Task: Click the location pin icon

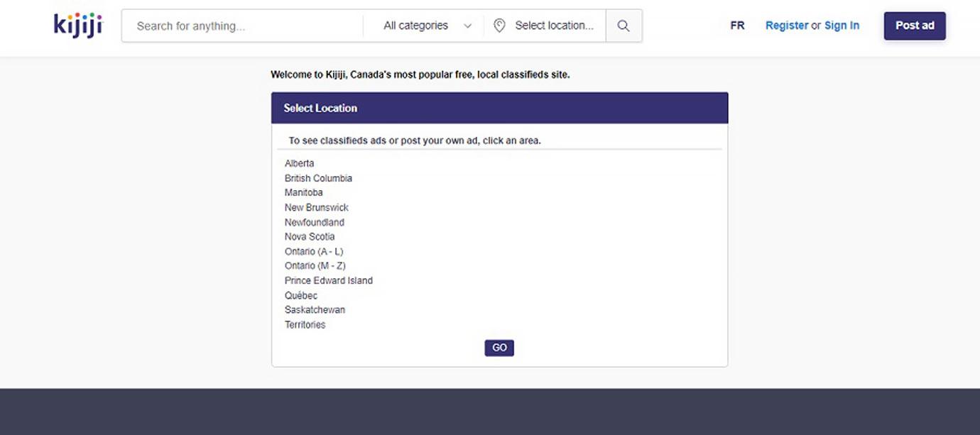Action: point(499,26)
